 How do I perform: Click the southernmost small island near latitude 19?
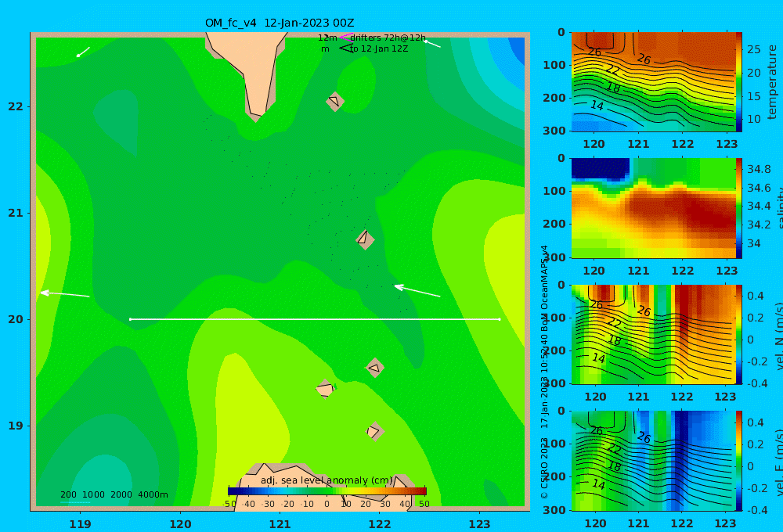(374, 431)
